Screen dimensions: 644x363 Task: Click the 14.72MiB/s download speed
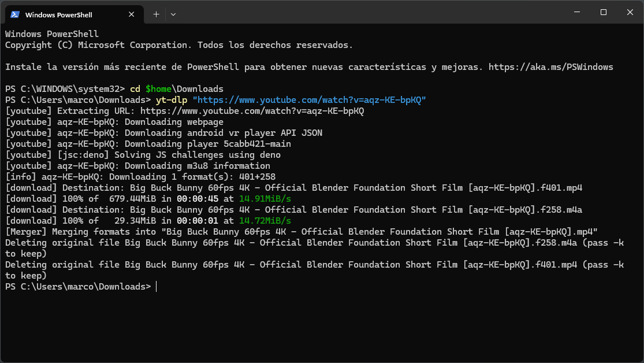pyautogui.click(x=265, y=221)
